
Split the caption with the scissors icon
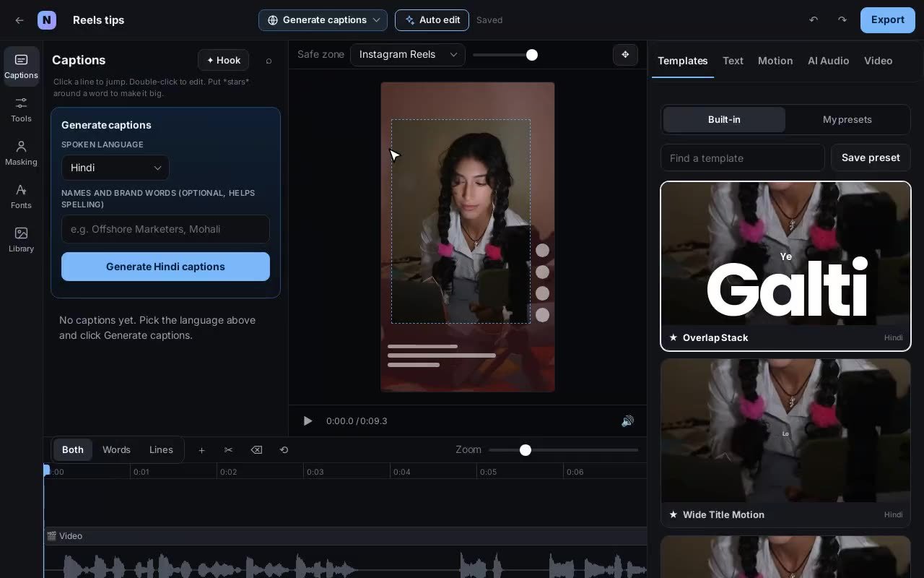(x=229, y=450)
